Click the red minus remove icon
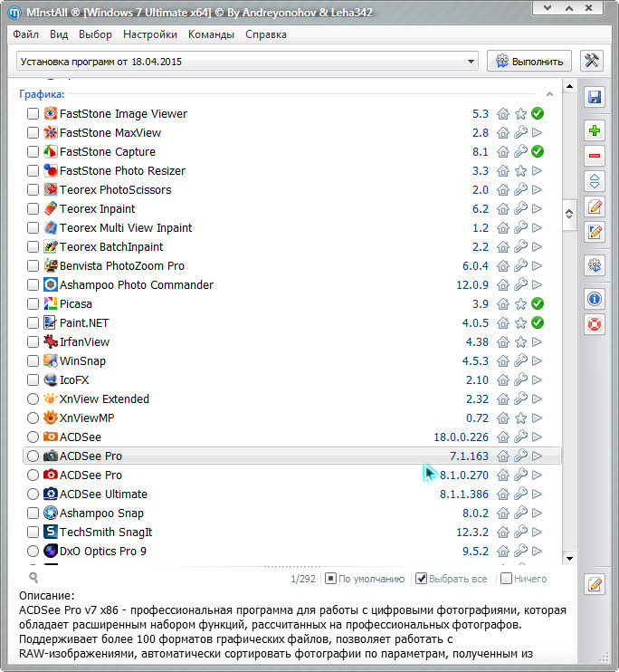 tap(595, 156)
